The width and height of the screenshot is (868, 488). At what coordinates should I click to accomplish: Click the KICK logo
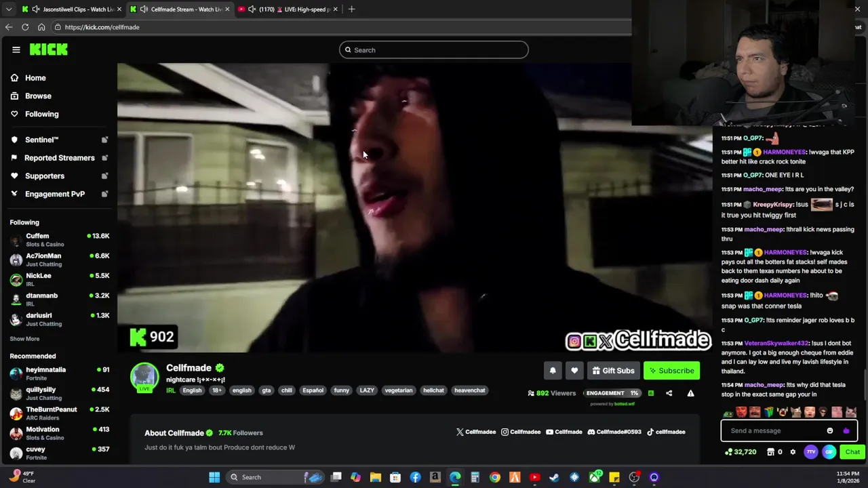49,49
